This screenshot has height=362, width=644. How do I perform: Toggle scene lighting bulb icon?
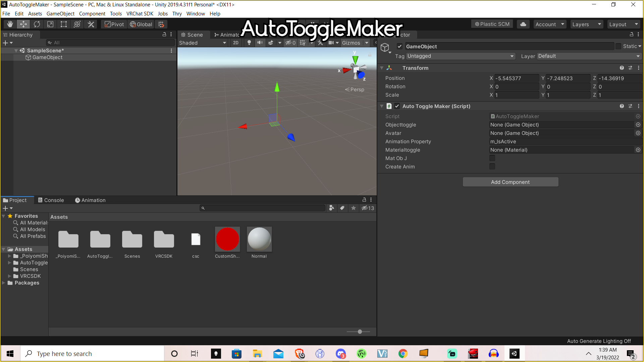249,43
